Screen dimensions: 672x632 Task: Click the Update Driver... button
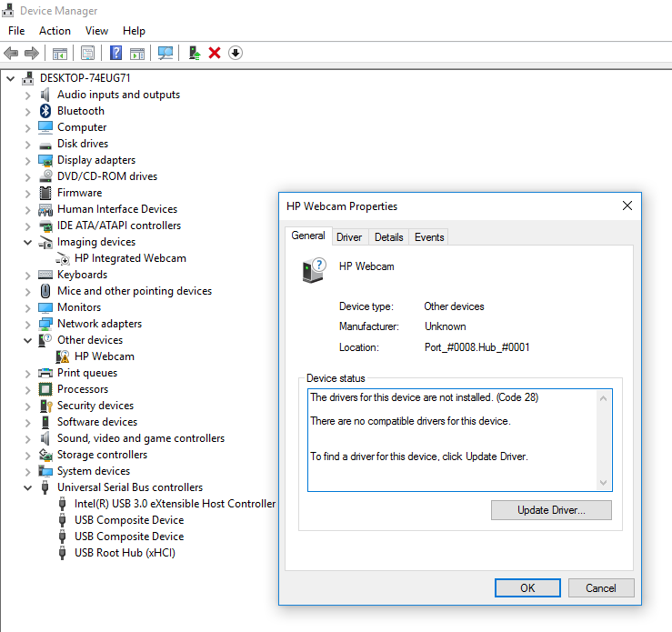tap(551, 510)
